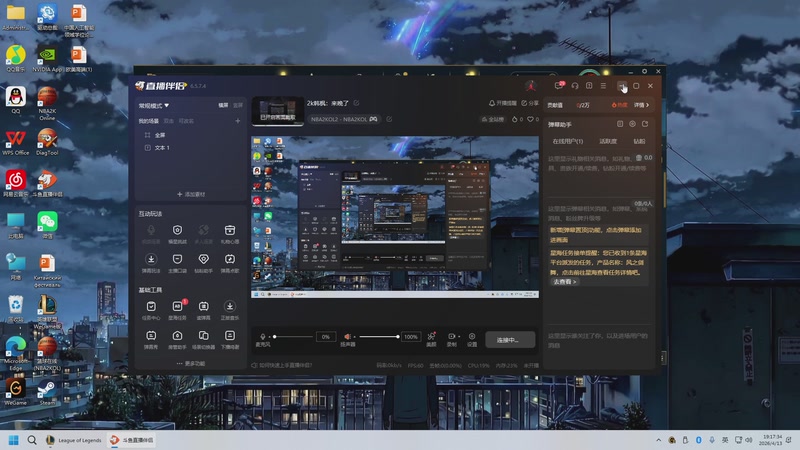Open the 弹幕玩法 interactive tool
This screenshot has width=800, height=450.
(151, 263)
